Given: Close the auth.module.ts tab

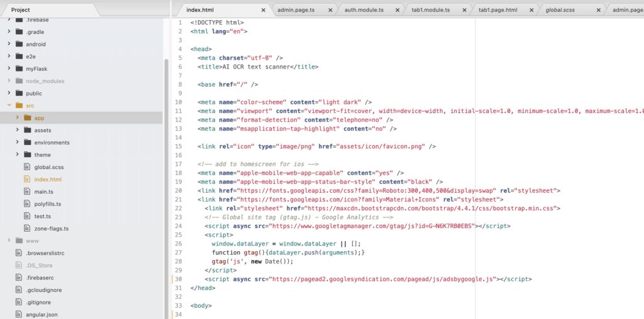Looking at the screenshot, I should (397, 10).
